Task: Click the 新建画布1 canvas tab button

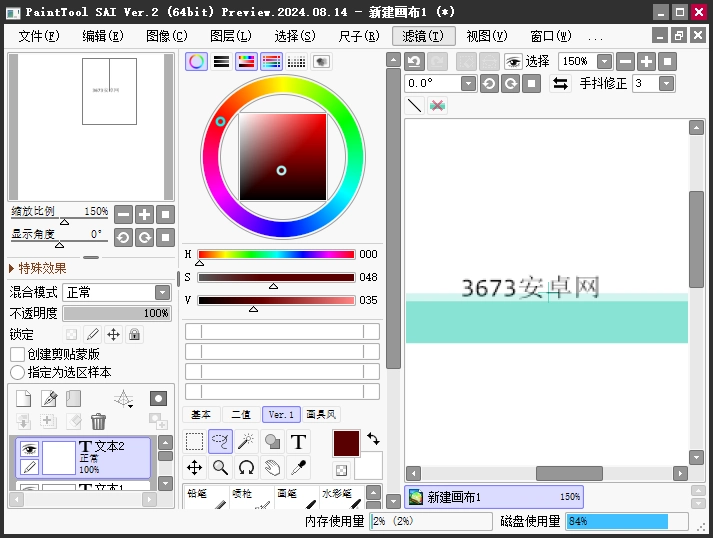Action: 494,497
